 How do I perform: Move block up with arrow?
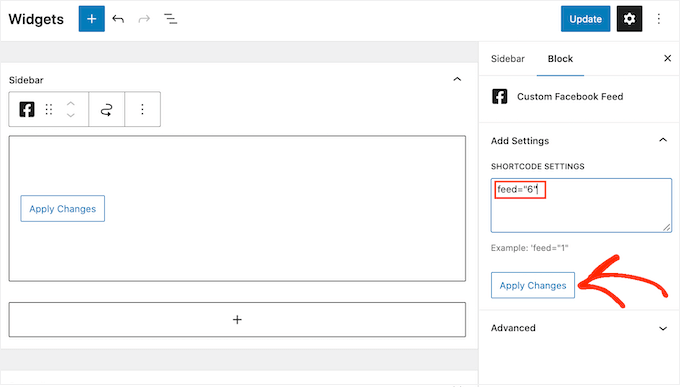click(x=71, y=104)
